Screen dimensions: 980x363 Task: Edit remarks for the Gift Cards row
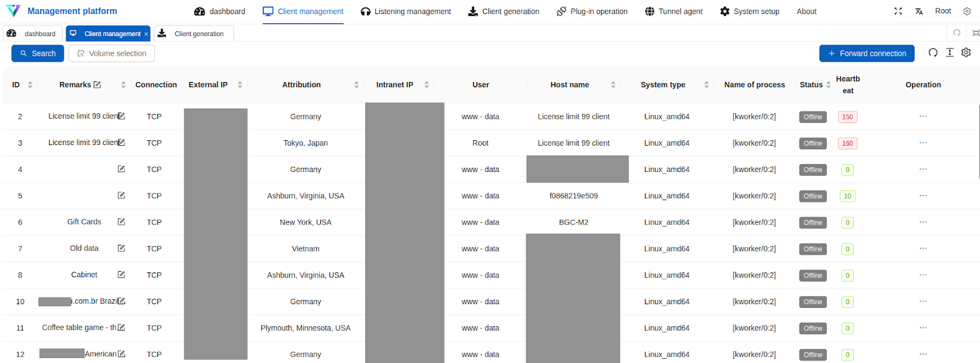(x=121, y=222)
